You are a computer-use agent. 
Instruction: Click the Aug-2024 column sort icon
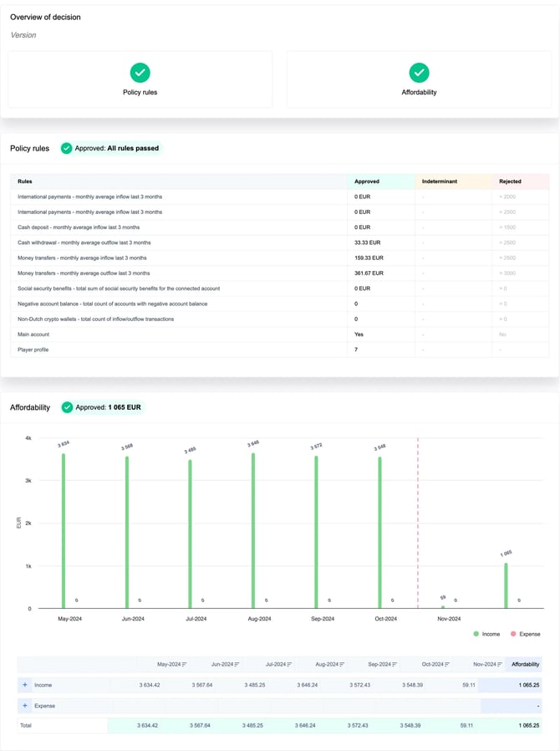(342, 664)
